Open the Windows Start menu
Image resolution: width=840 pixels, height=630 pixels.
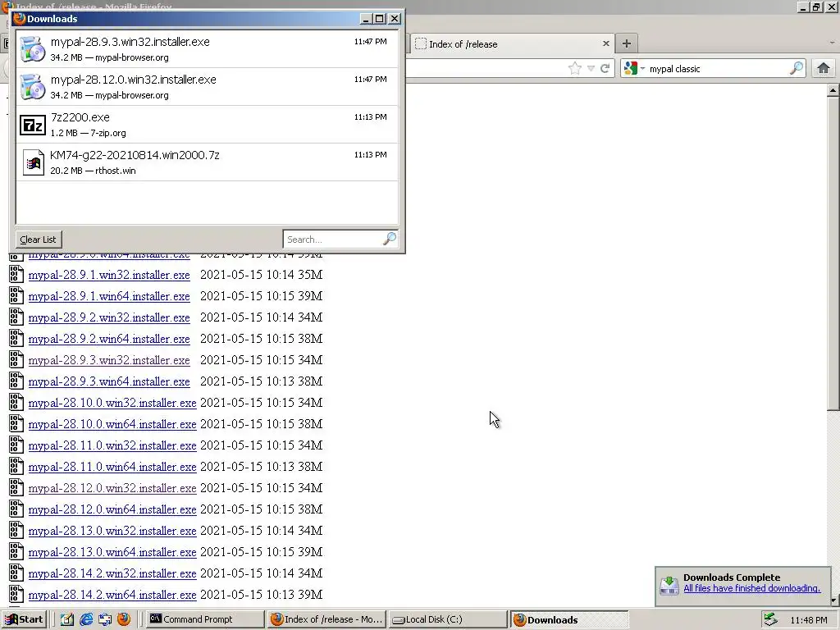[24, 619]
